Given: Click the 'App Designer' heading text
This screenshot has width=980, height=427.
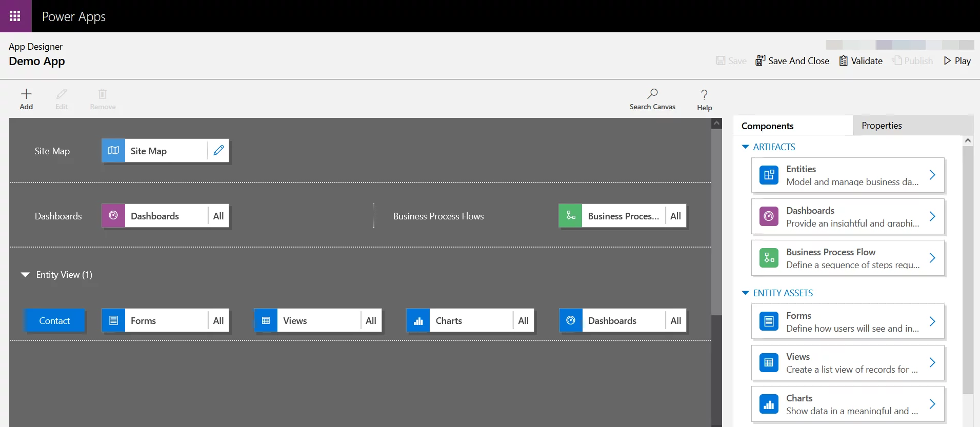Looking at the screenshot, I should 35,46.
